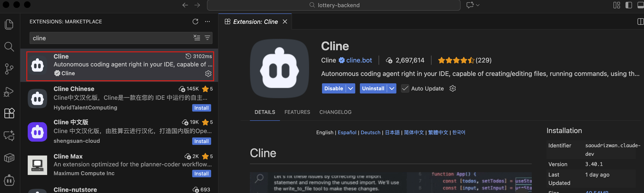The width and height of the screenshot is (644, 193).
Task: Open the 한국어 readme link
Action: [x=459, y=132]
